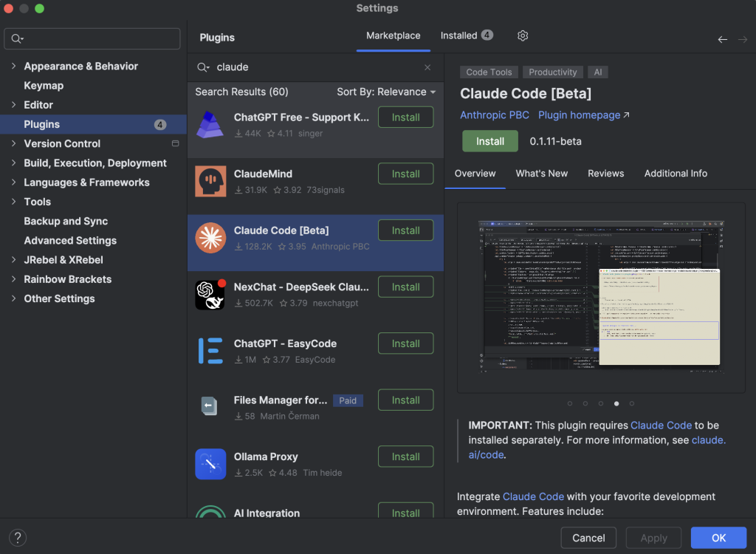Screen dimensions: 756x554
Task: Open the settings search magnifier dropdown
Action: pyautogui.click(x=18, y=38)
